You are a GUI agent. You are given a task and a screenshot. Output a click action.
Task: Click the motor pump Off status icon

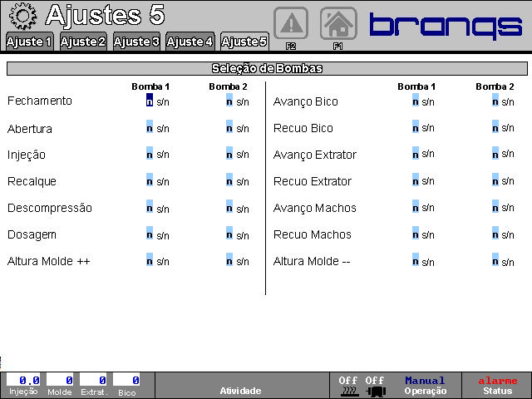pyautogui.click(x=375, y=386)
